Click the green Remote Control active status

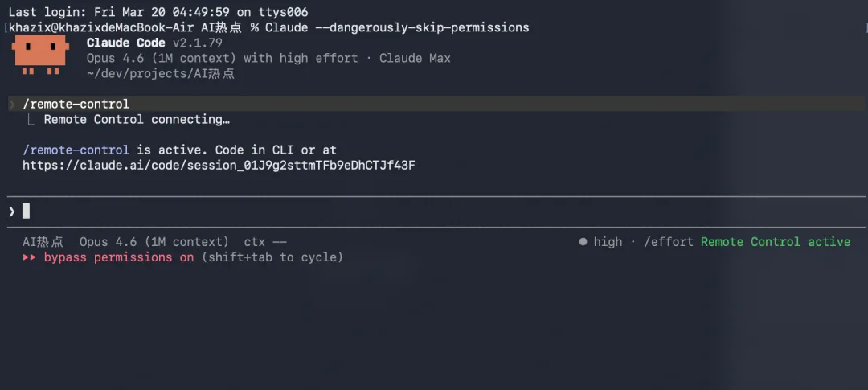(x=775, y=242)
